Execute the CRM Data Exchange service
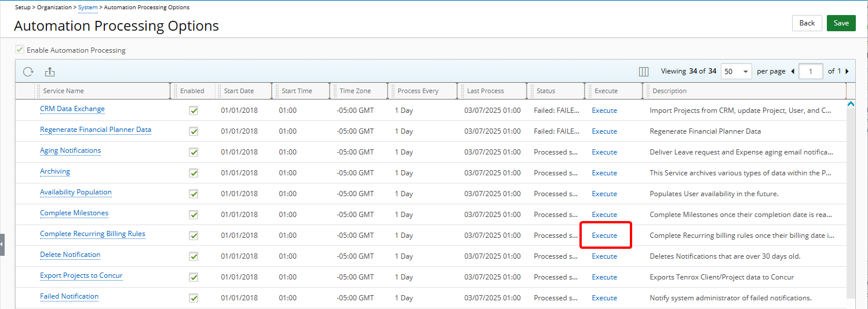The width and height of the screenshot is (868, 309). coord(604,111)
